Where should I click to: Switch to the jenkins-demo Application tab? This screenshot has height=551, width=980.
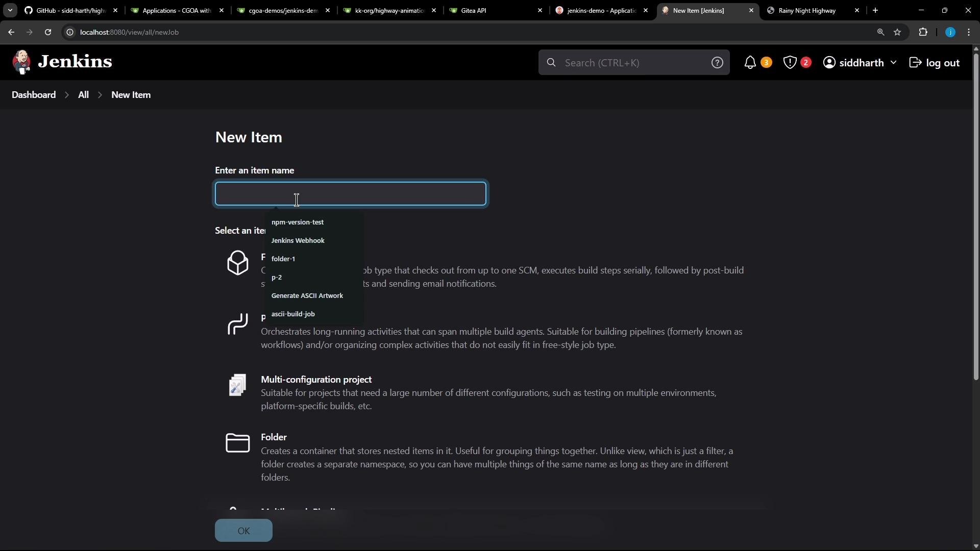click(x=601, y=10)
